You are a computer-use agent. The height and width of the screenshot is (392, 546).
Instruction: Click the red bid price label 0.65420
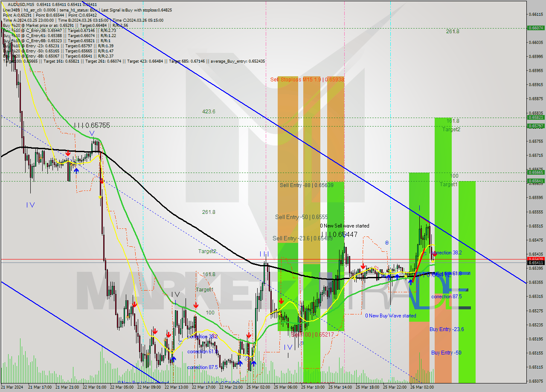coord(537,258)
